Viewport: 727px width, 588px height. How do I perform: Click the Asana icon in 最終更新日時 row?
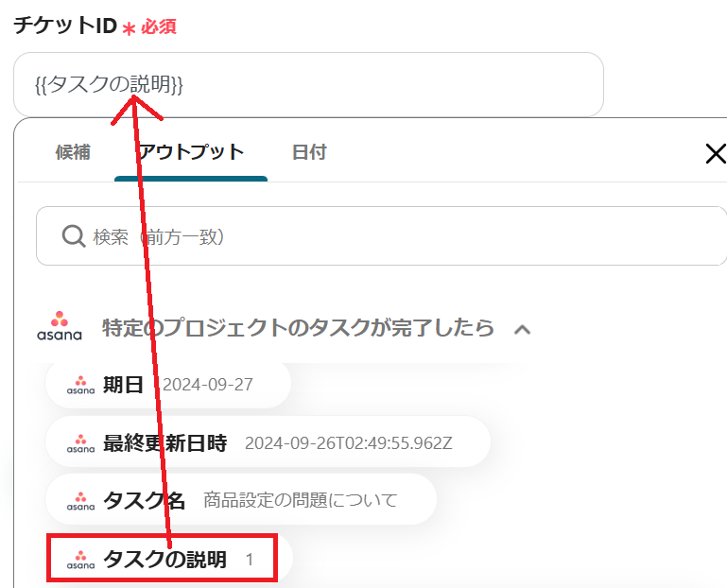pyautogui.click(x=80, y=443)
